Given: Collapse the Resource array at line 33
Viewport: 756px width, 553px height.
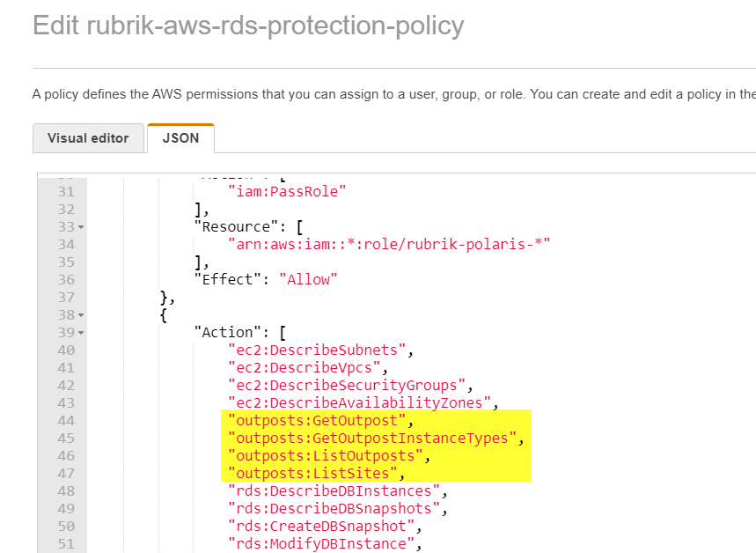Looking at the screenshot, I should click(81, 227).
